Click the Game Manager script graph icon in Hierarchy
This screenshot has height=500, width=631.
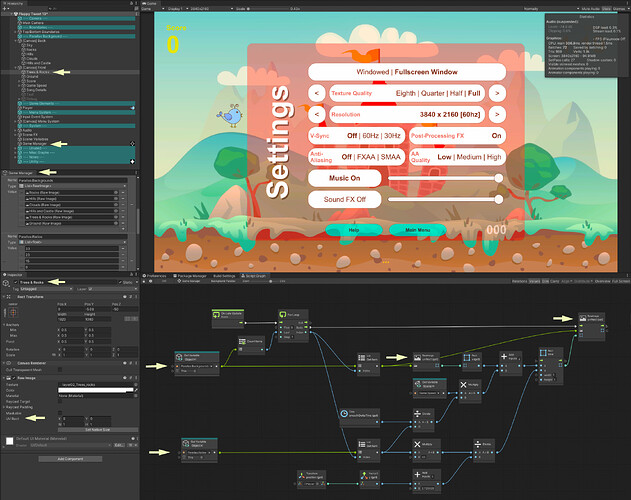(132, 144)
